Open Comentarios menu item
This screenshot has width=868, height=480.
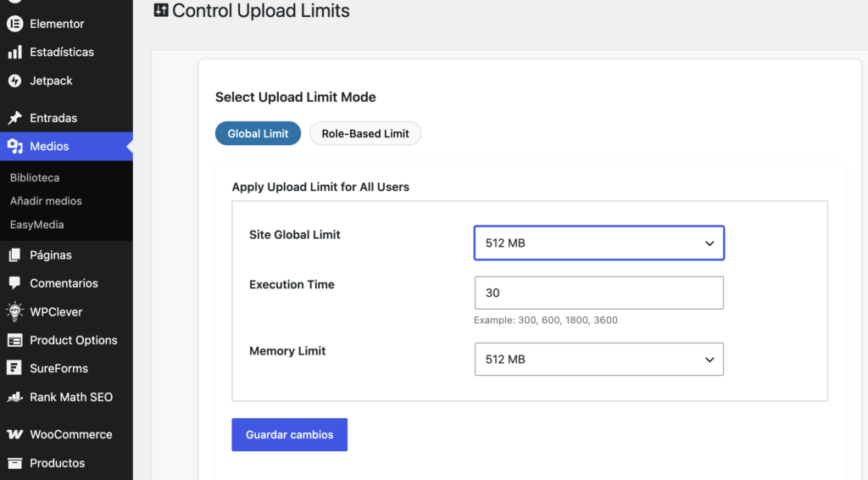coord(66,283)
